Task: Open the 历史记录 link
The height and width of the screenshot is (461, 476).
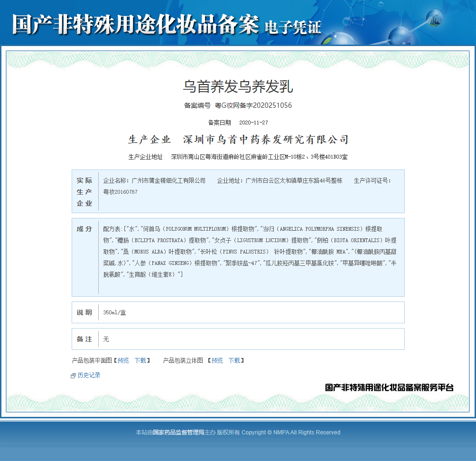Action: point(89,376)
